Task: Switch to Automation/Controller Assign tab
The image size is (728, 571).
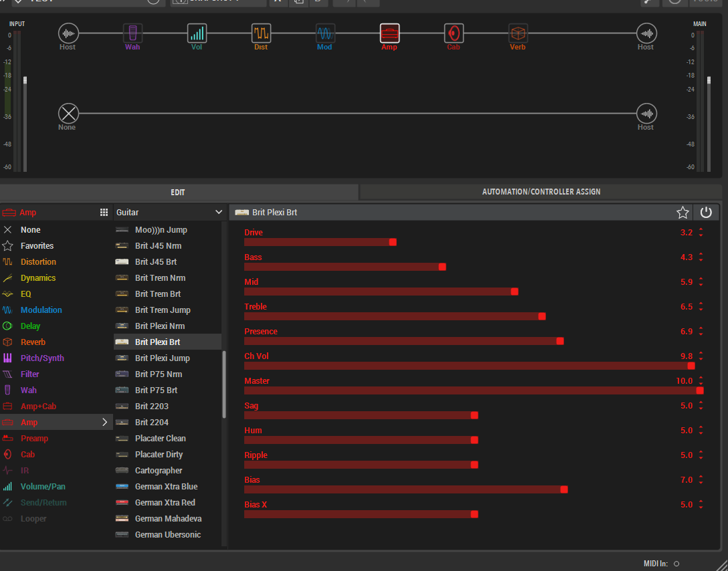Action: (x=541, y=192)
